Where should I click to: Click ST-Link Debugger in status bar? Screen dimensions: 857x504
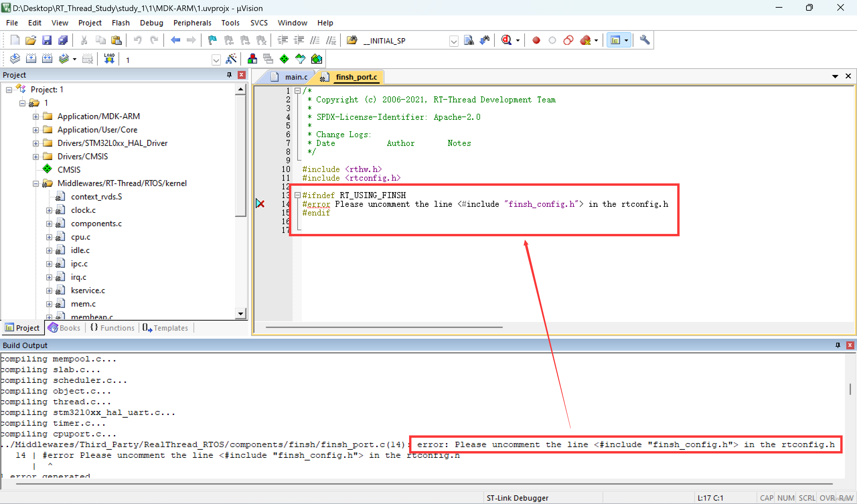(517, 498)
